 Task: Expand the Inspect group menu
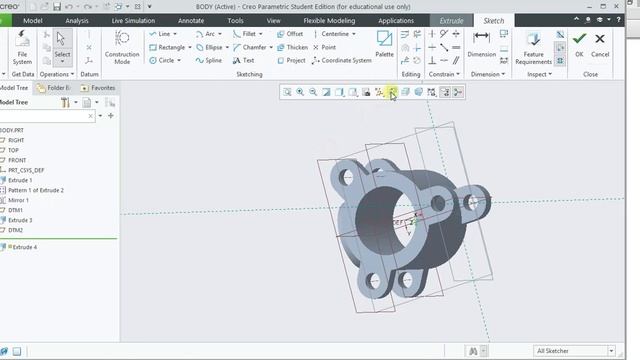pos(539,74)
